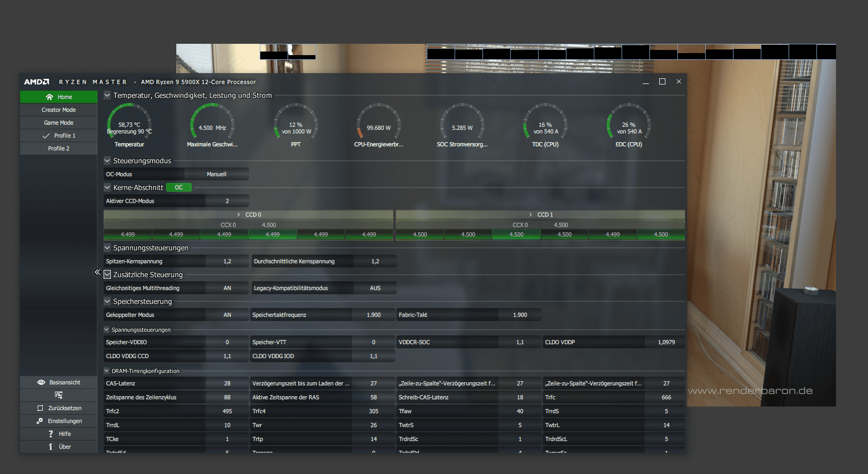Edit the Fabric-Takt value 1.900
This screenshot has width=868, height=474.
click(520, 315)
